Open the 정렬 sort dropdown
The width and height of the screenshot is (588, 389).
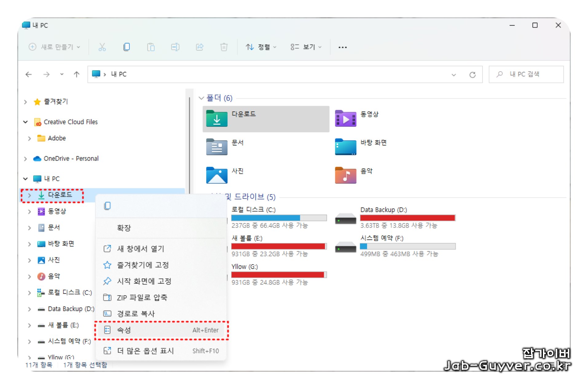(x=261, y=47)
